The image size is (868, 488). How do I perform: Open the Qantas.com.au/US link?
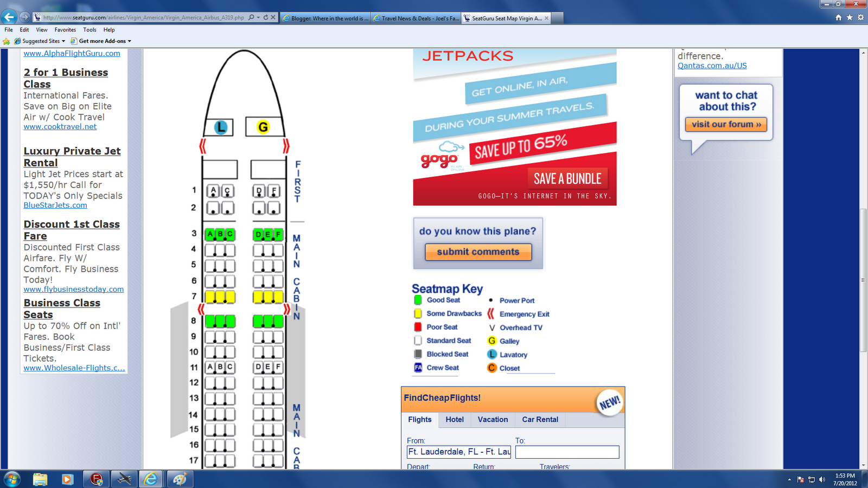pos(712,66)
